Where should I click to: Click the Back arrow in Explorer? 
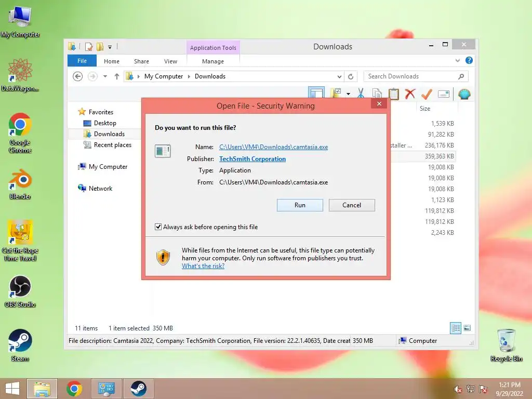[x=78, y=76]
